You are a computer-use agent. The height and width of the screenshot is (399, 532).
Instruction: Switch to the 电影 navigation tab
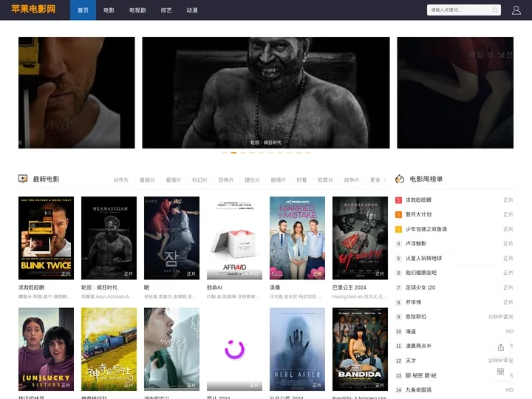coord(109,10)
